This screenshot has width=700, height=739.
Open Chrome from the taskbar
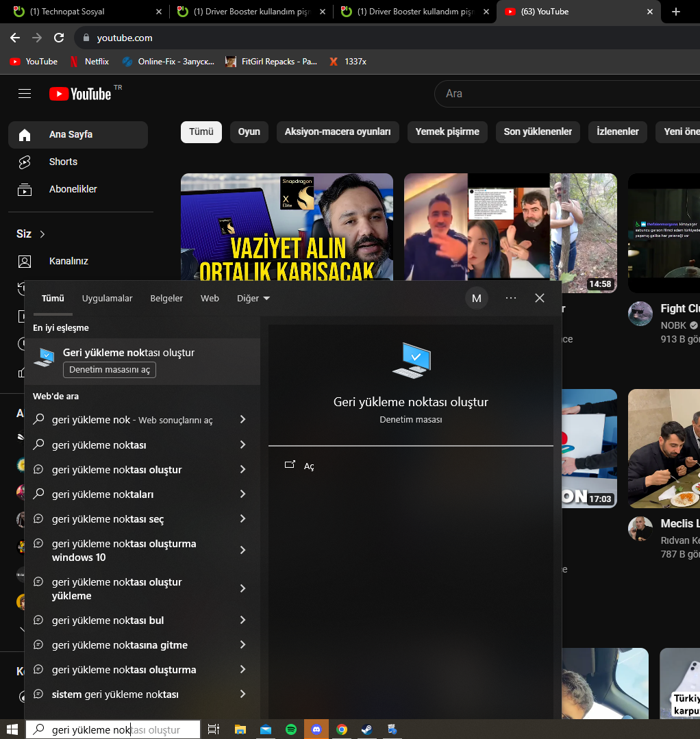342,729
